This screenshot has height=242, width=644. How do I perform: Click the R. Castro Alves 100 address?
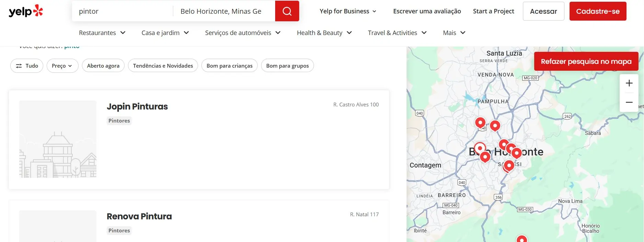coord(356,105)
